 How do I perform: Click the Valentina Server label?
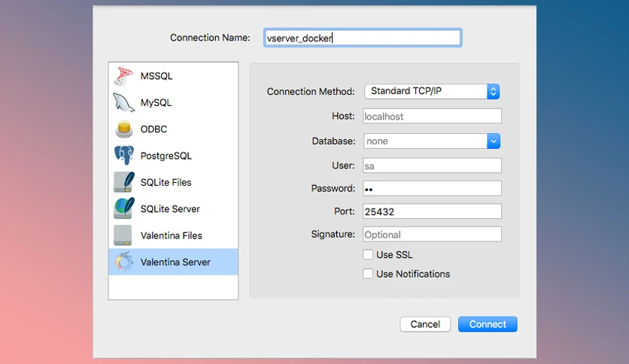(x=175, y=262)
